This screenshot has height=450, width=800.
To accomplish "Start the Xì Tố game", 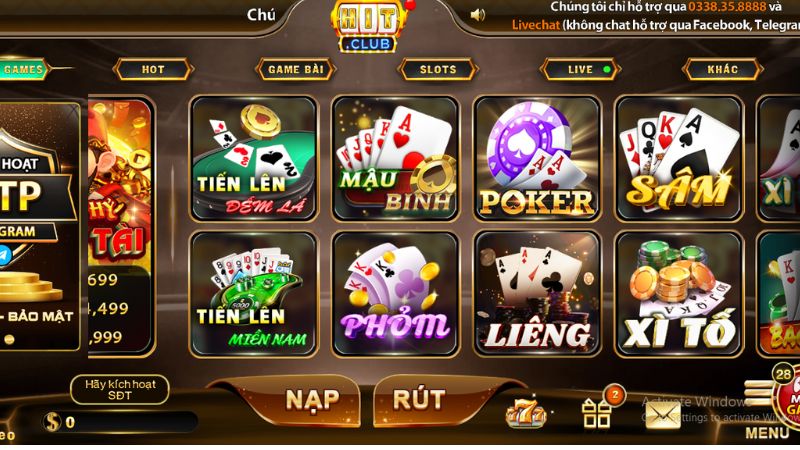I will [x=679, y=294].
